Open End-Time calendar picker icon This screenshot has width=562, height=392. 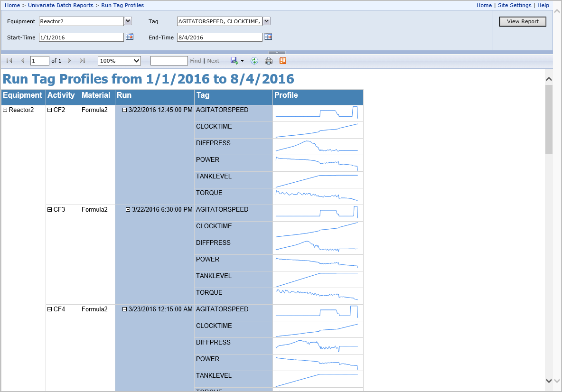point(268,37)
